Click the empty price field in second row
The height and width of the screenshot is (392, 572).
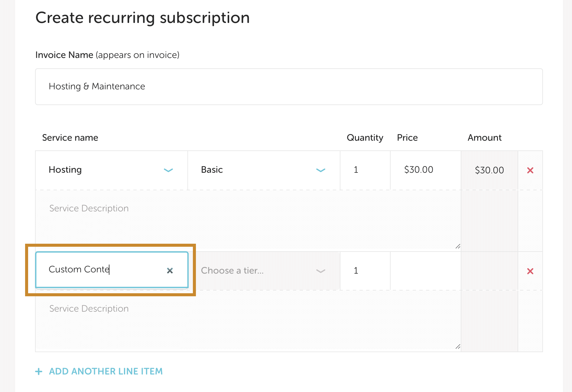tap(425, 271)
